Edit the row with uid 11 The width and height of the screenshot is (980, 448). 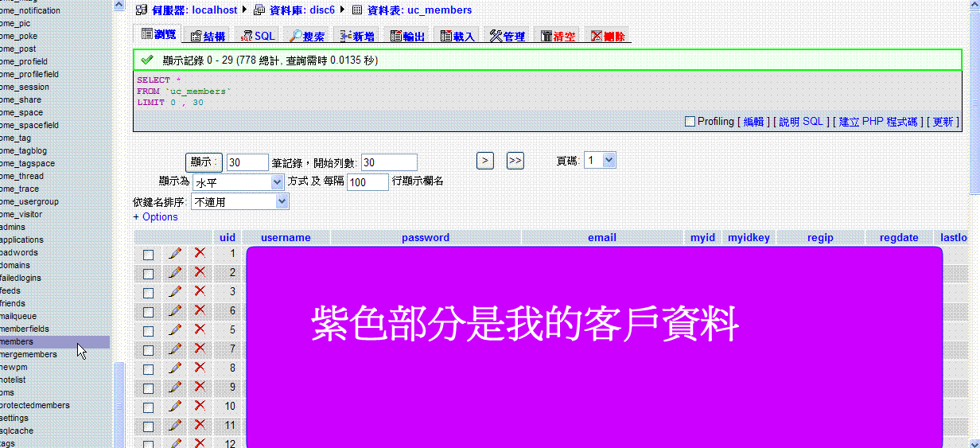point(175,425)
